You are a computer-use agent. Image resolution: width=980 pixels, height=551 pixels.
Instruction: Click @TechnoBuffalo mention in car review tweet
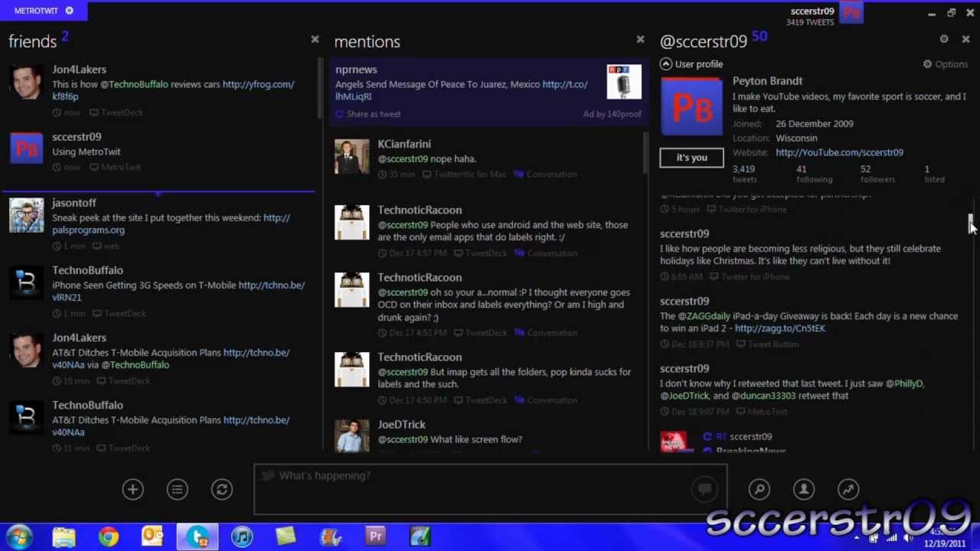coord(134,84)
